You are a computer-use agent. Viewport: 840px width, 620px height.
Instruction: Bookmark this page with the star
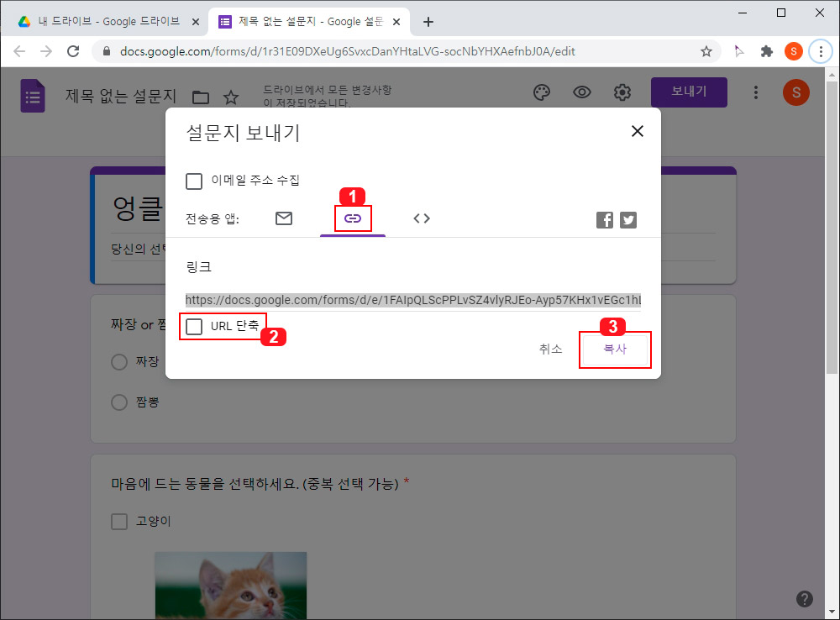click(x=706, y=51)
